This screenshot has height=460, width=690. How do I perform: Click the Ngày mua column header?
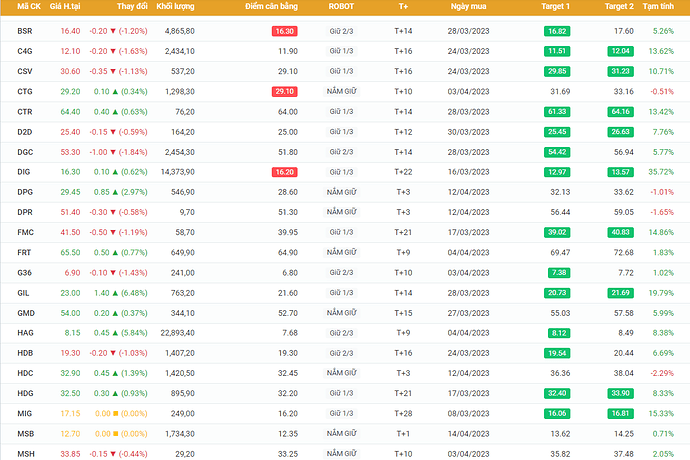(x=469, y=7)
